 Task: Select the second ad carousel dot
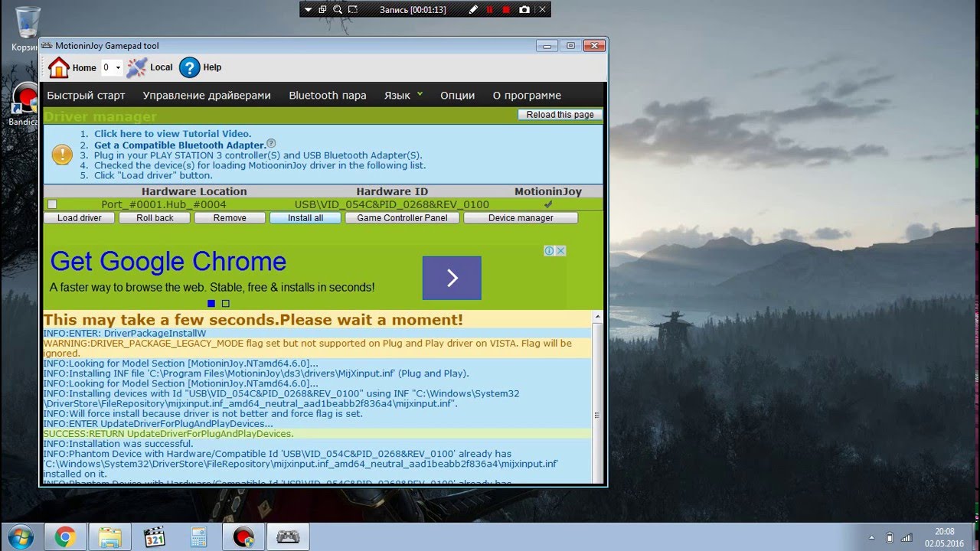click(x=225, y=304)
